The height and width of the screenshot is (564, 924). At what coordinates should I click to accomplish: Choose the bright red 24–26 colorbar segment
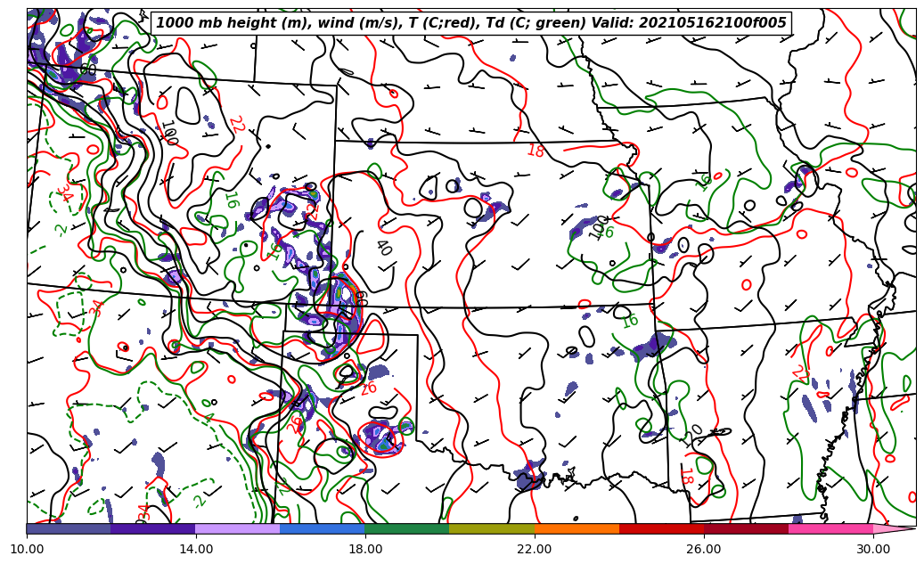click(661, 528)
